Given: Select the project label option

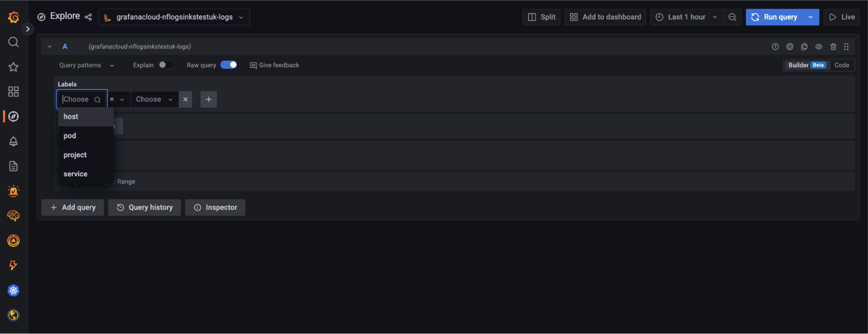Looking at the screenshot, I should 86,155.
